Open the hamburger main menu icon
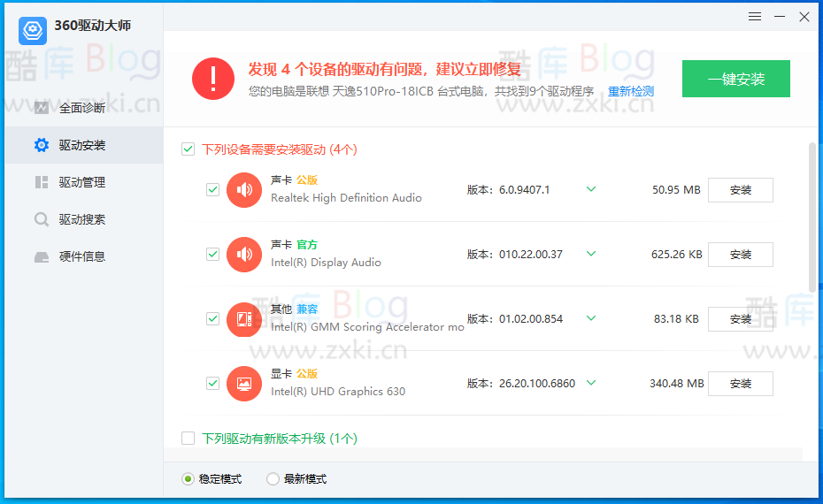 click(755, 17)
